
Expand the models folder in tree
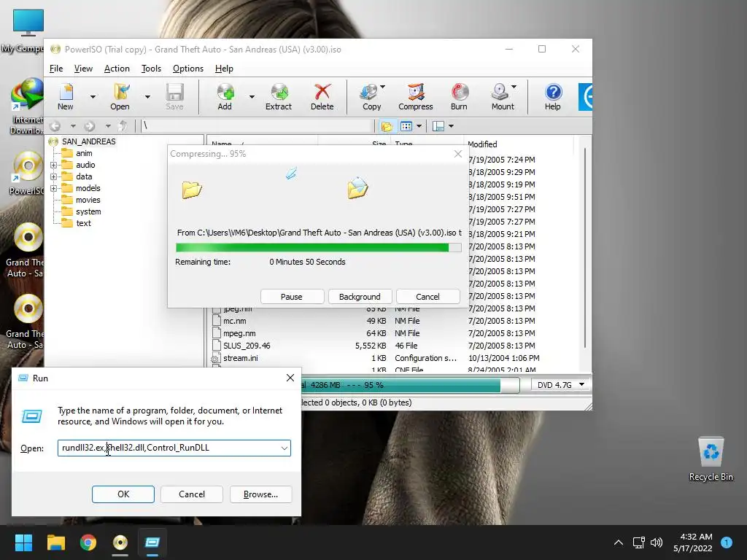[x=53, y=189]
